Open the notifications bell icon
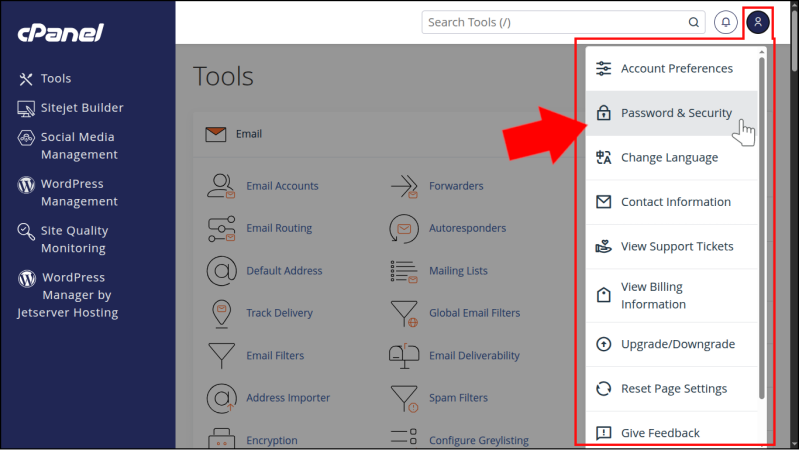 click(x=726, y=22)
